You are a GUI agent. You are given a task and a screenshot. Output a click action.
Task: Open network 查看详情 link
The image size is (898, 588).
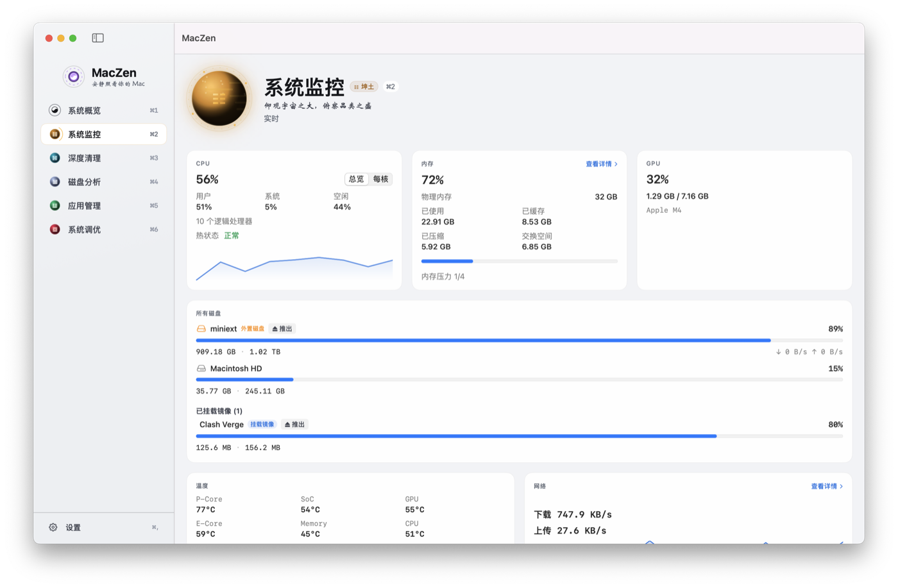click(x=827, y=487)
